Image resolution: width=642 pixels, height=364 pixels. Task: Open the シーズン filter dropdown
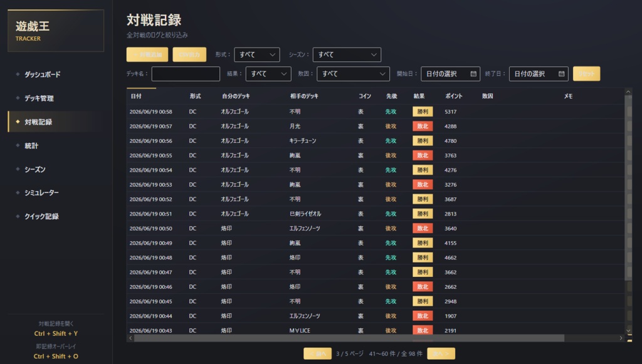[x=347, y=55]
